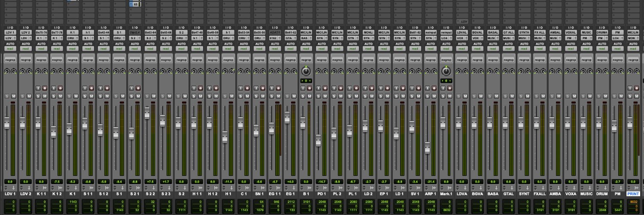Viewport: 644px width, 215px height.
Task: Select the PRINT track name
Action: click(633, 194)
